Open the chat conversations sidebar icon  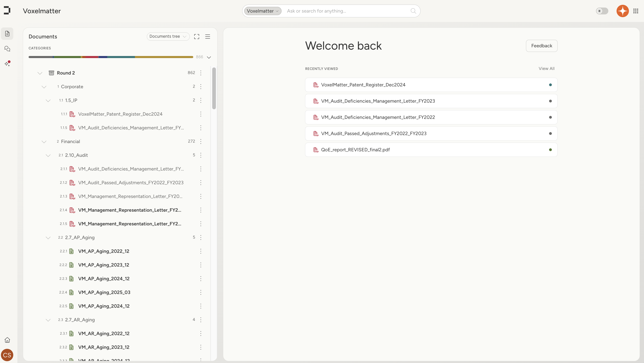tap(7, 49)
